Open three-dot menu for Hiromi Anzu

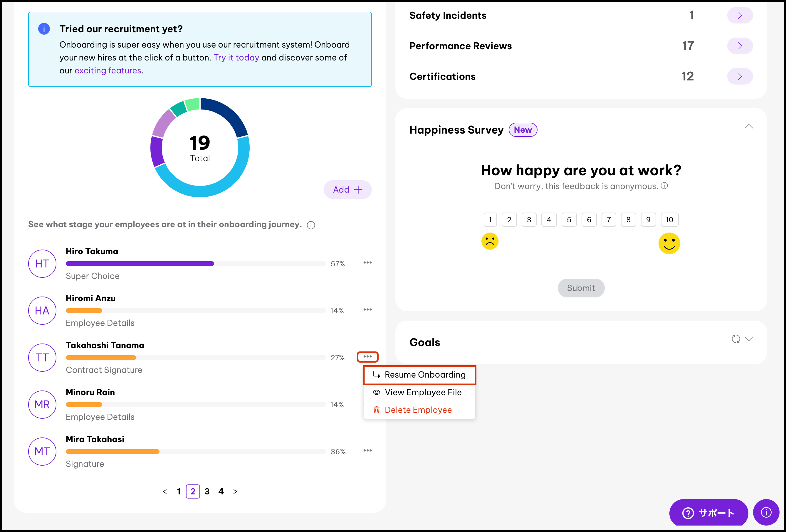[367, 310]
